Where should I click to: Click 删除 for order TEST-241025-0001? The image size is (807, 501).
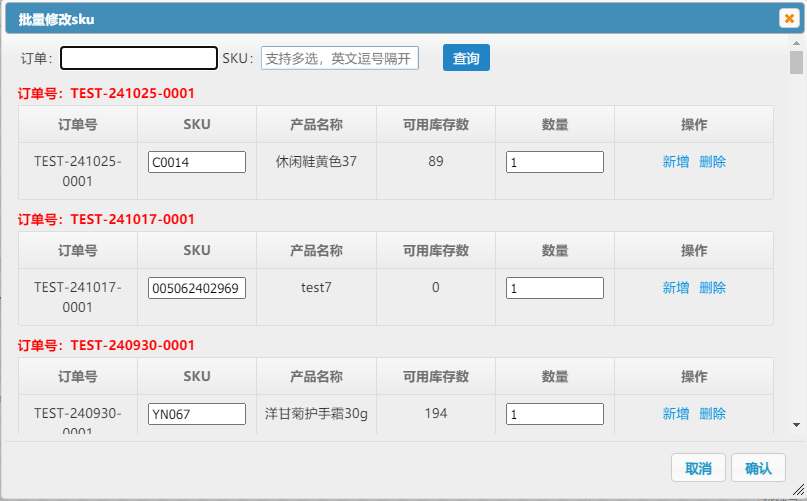click(x=713, y=162)
